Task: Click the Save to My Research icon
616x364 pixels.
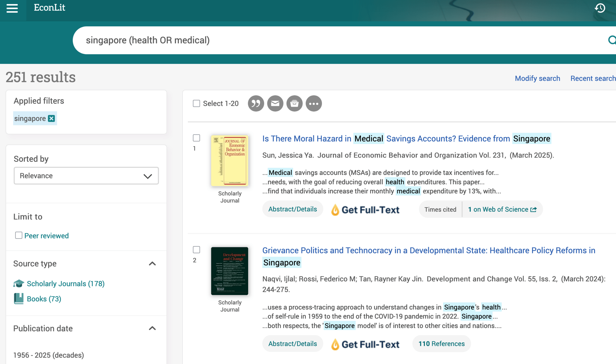Action: [x=294, y=104]
